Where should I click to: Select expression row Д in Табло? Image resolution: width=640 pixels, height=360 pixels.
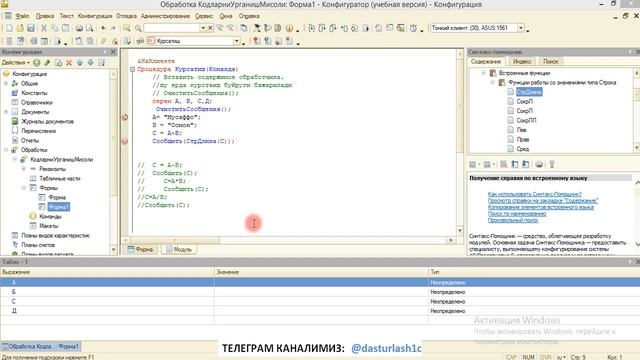point(320,311)
